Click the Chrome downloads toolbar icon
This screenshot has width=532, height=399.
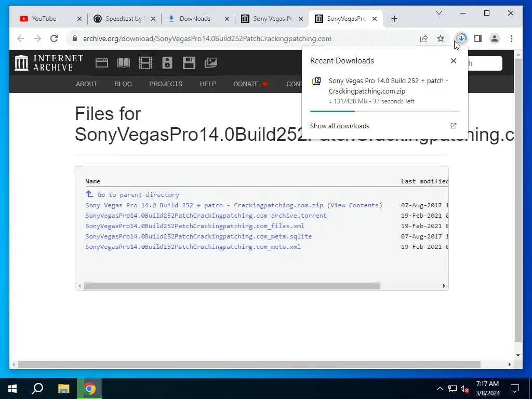pyautogui.click(x=461, y=38)
